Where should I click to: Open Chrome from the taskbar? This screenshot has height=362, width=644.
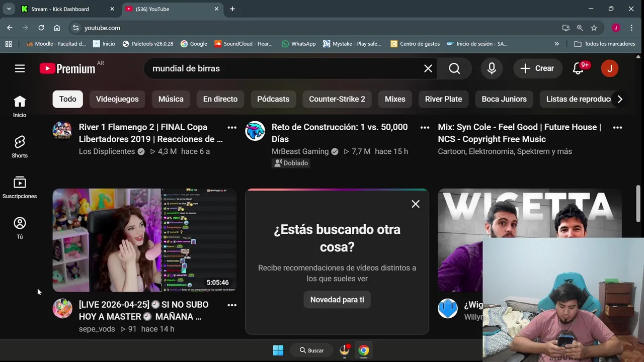[x=364, y=350]
